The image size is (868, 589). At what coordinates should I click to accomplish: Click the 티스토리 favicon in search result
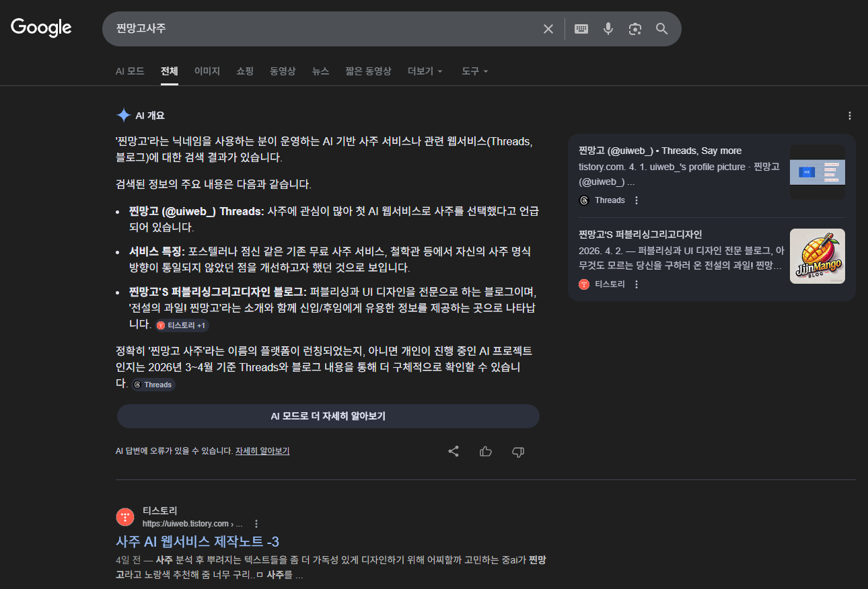(125, 517)
